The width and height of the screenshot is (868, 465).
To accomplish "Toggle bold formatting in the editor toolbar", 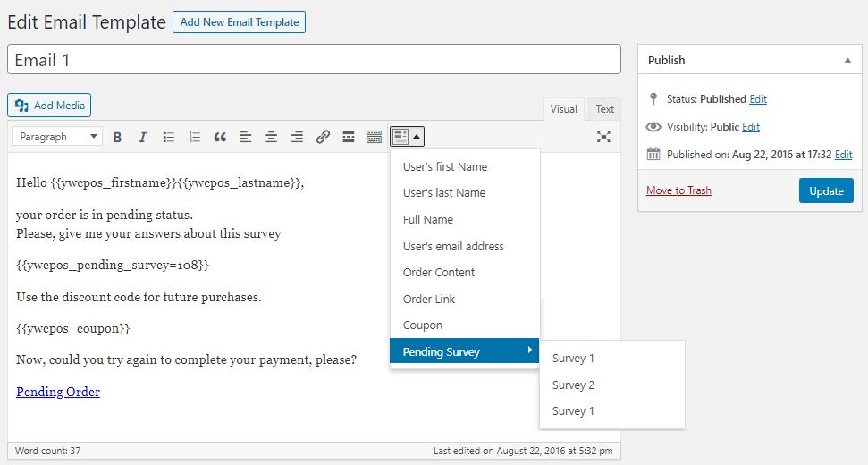I will coord(117,137).
